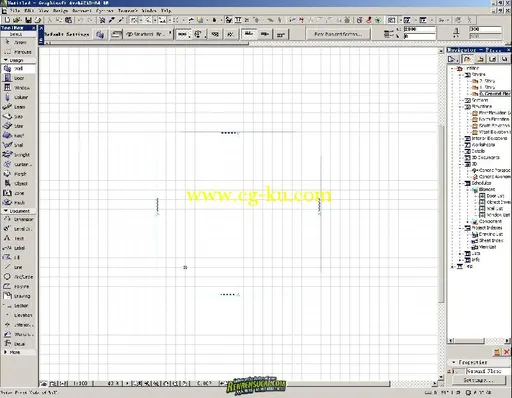The image size is (512, 398).
Task: Select the Fill tool
Action: 19,258
